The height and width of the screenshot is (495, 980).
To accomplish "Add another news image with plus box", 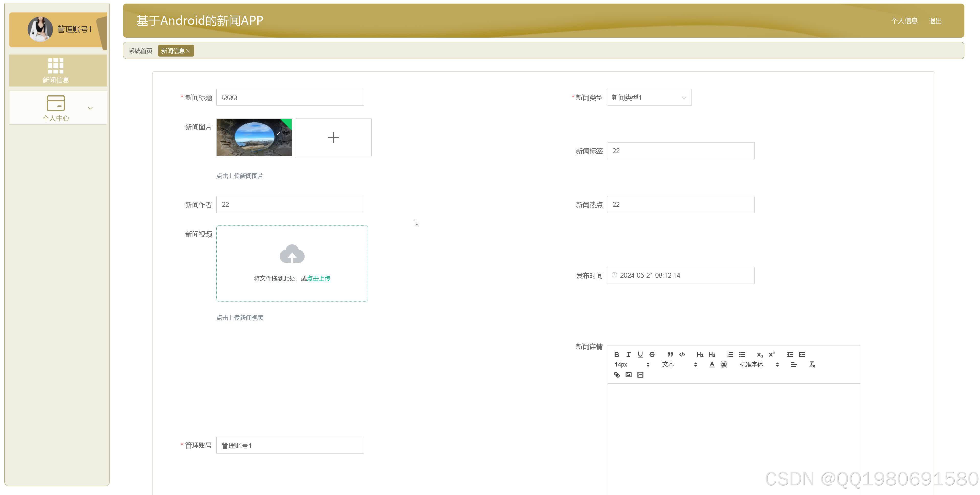I will pyautogui.click(x=334, y=137).
